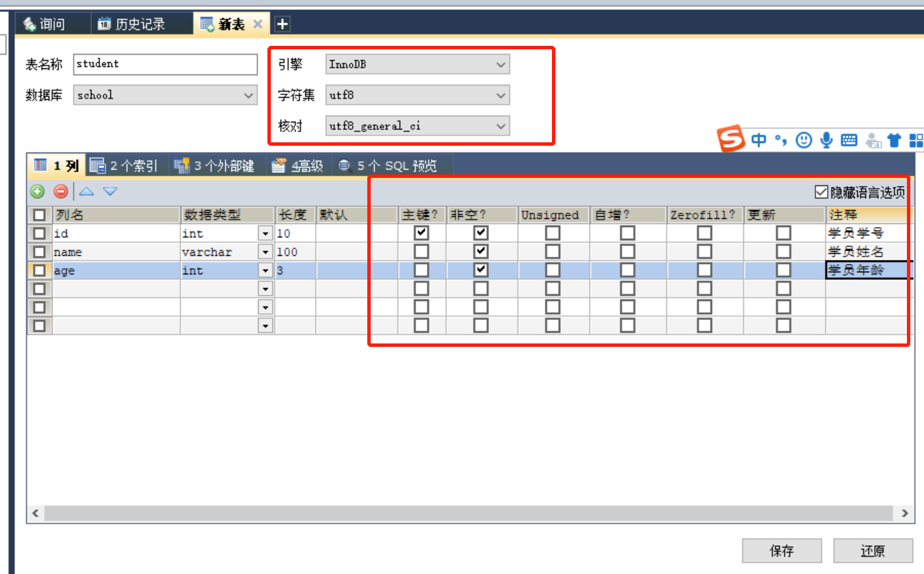Click the 保存 save button
This screenshot has width=924, height=574.
click(x=782, y=551)
